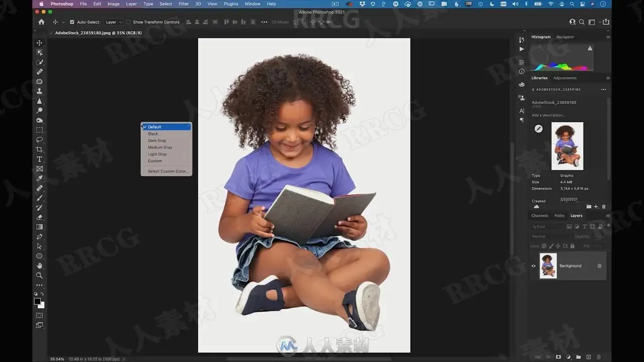The image size is (644, 362).
Task: Switch to the Channels tab
Action: [x=540, y=216]
